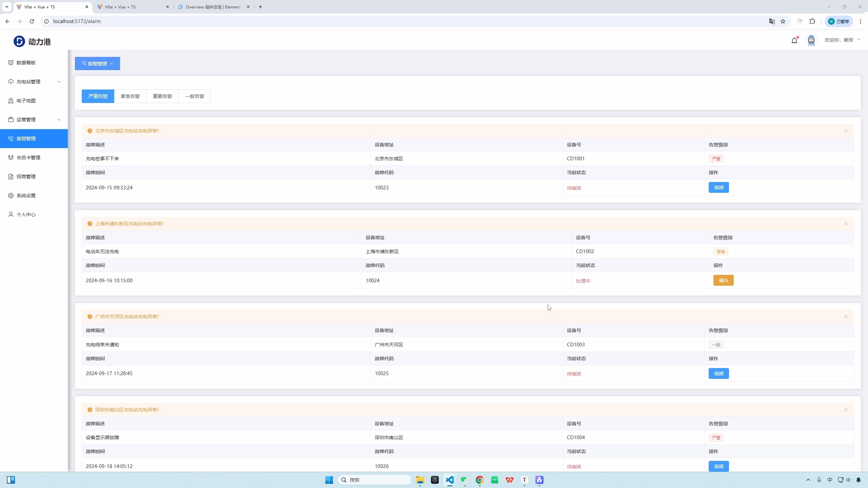Click the user avatar image
Viewport: 868px width, 488px height.
(811, 40)
